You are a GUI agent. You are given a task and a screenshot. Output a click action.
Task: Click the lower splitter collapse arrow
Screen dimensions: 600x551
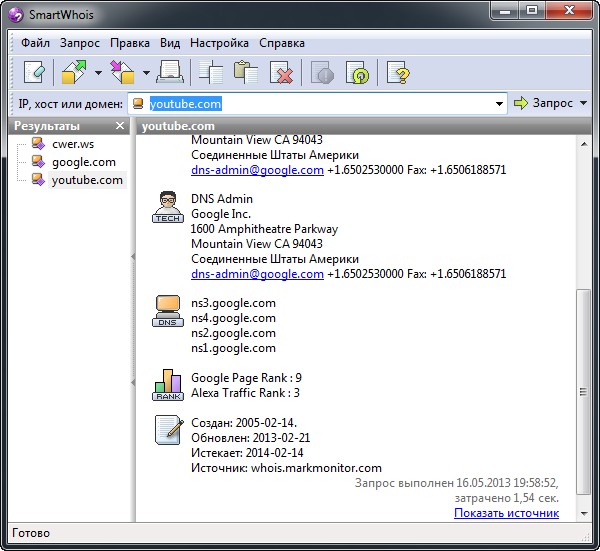pyautogui.click(x=133, y=382)
